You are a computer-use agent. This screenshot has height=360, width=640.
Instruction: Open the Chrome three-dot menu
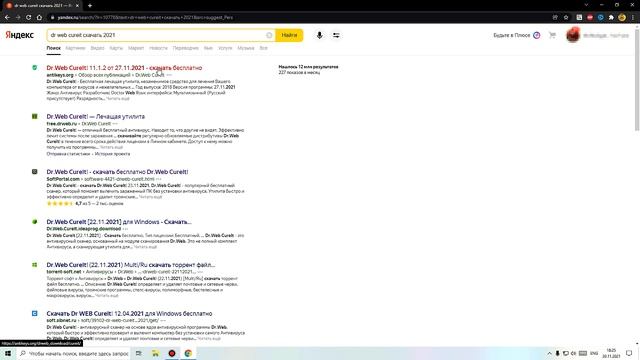point(633,18)
